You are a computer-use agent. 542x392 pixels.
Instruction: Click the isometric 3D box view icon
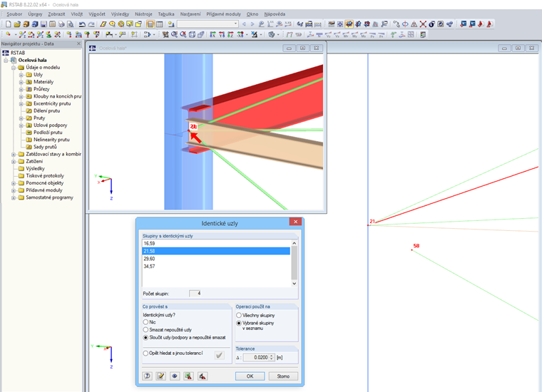[x=192, y=34]
